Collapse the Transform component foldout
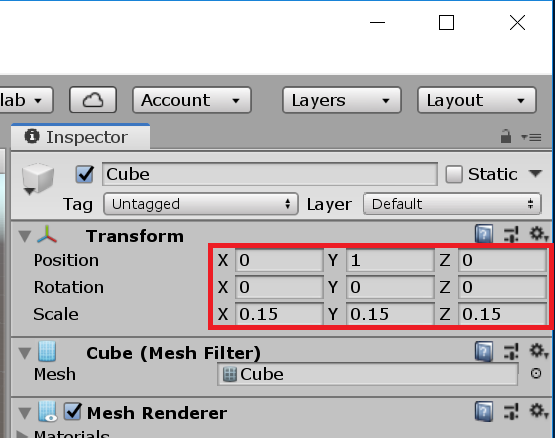This screenshot has width=555, height=438. pos(25,236)
